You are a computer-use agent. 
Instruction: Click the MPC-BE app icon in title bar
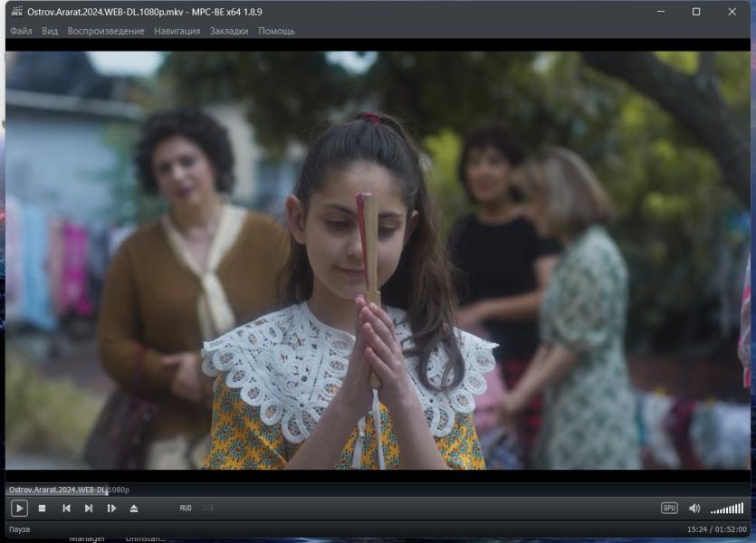click(x=17, y=12)
